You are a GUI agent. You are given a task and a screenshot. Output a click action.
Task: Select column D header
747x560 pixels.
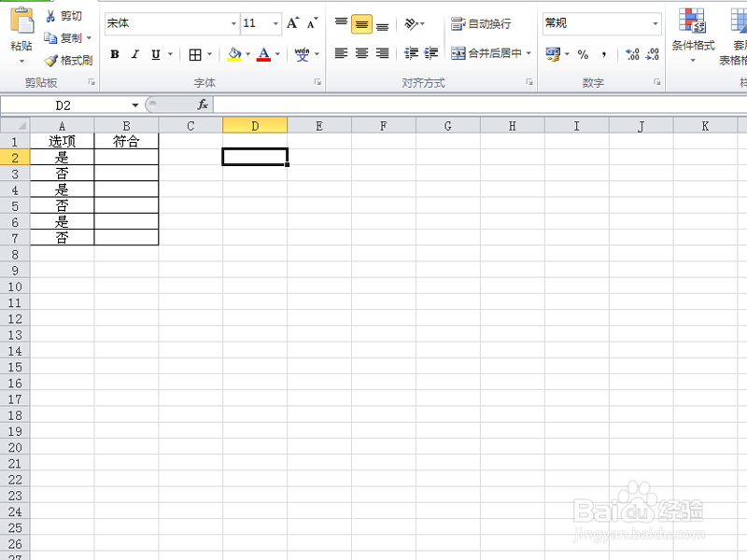coord(255,126)
